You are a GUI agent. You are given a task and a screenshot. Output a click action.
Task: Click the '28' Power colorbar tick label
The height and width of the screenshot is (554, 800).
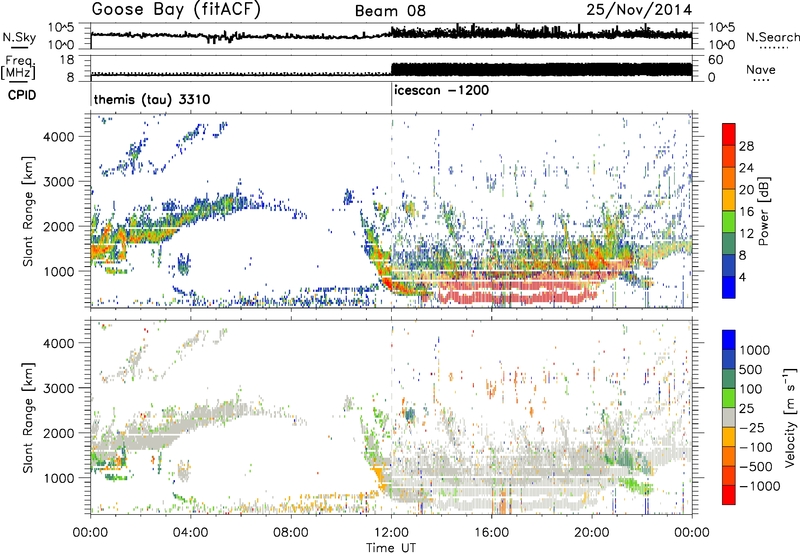746,146
